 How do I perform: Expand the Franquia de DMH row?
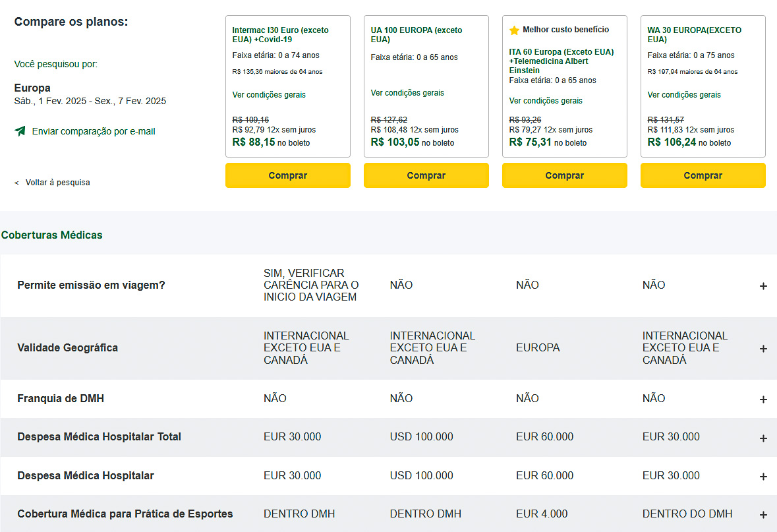click(763, 399)
